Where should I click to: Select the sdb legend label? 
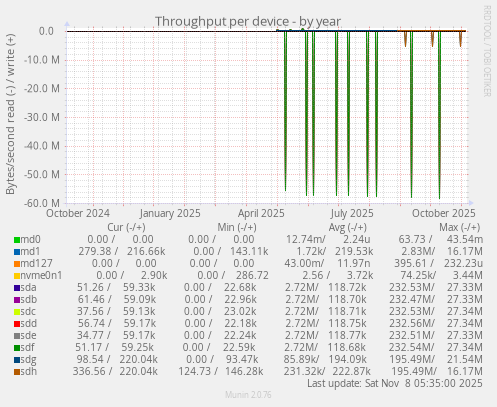click(x=29, y=299)
